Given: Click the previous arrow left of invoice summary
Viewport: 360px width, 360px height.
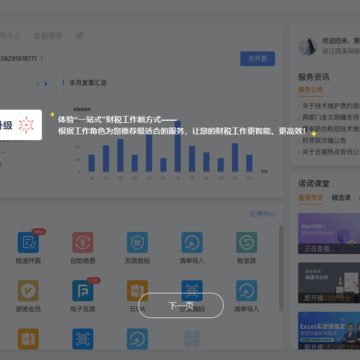Looking at the screenshot, I should (x=38, y=83).
